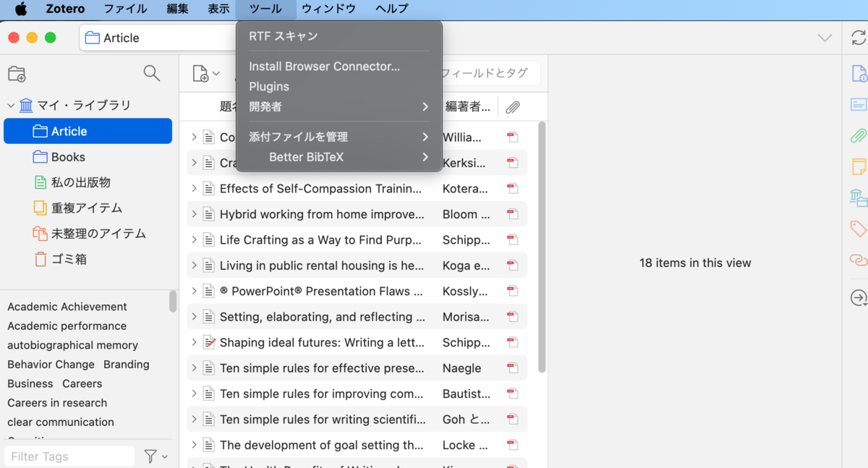Select The development of goal setting row
Viewport: 868px width, 468px height.
coord(357,445)
